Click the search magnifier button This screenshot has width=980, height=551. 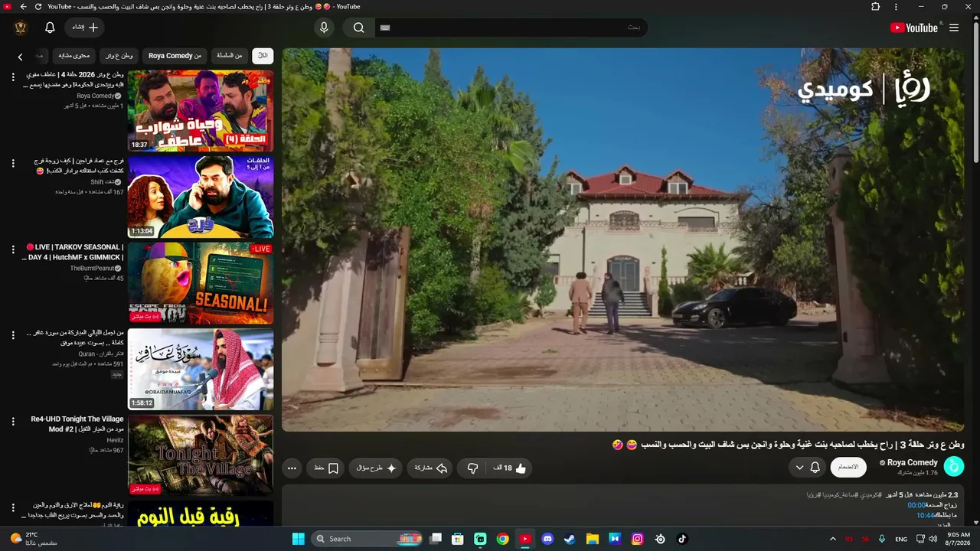[358, 28]
